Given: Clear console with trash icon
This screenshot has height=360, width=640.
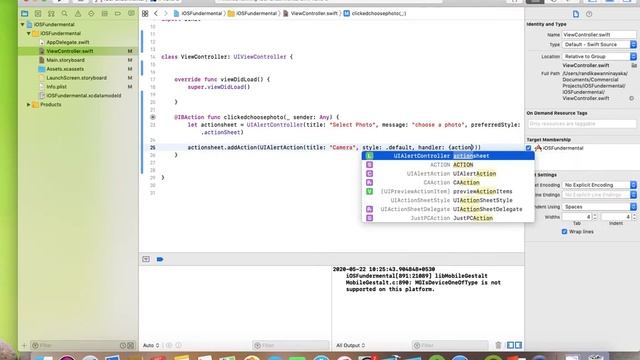Looking at the screenshot, I should coord(498,345).
